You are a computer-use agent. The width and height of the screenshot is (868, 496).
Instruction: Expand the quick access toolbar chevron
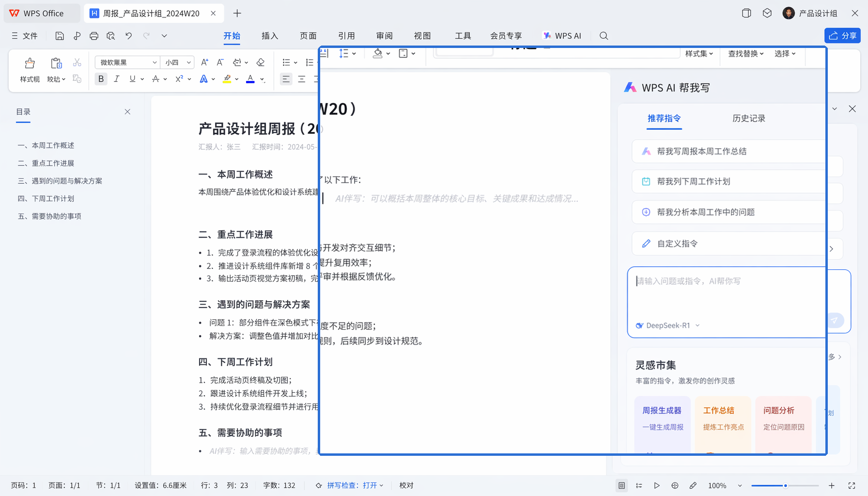coord(164,36)
